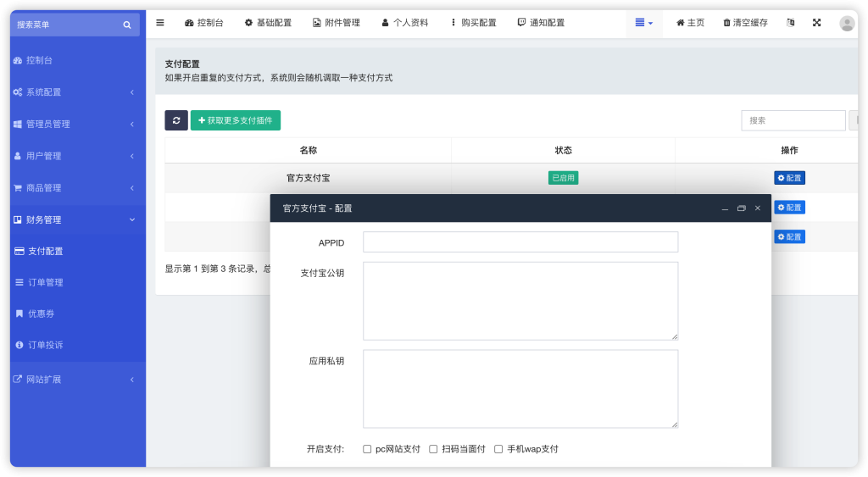Enable 手机wap支付 checkbox

point(498,449)
